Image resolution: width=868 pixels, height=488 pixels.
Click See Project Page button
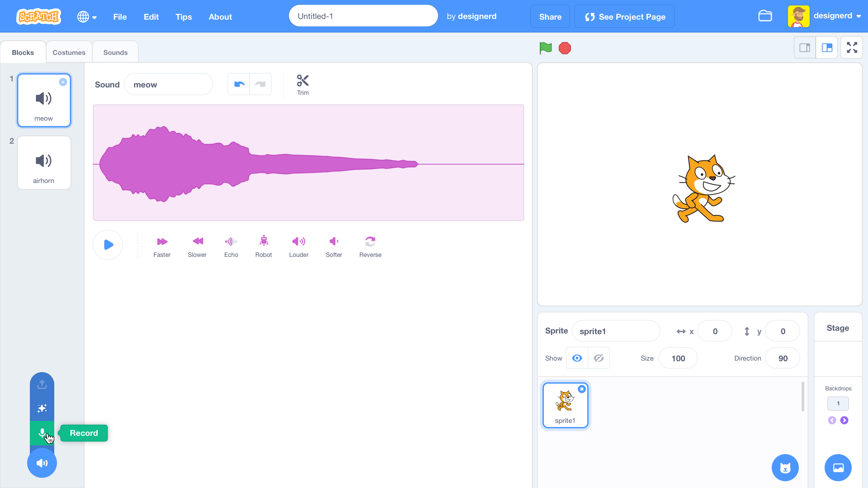pyautogui.click(x=625, y=17)
